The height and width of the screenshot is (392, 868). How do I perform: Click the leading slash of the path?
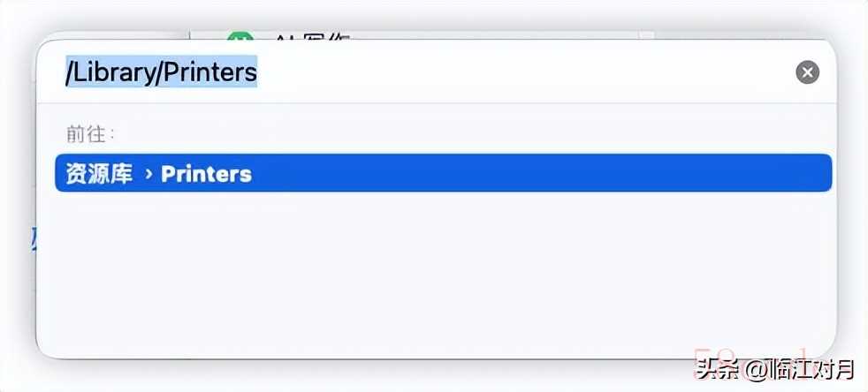point(69,72)
